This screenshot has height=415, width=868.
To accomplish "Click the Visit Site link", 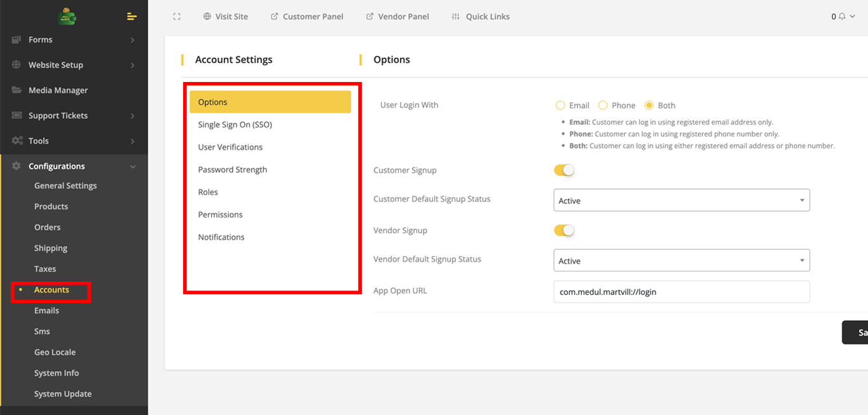I will pyautogui.click(x=231, y=17).
